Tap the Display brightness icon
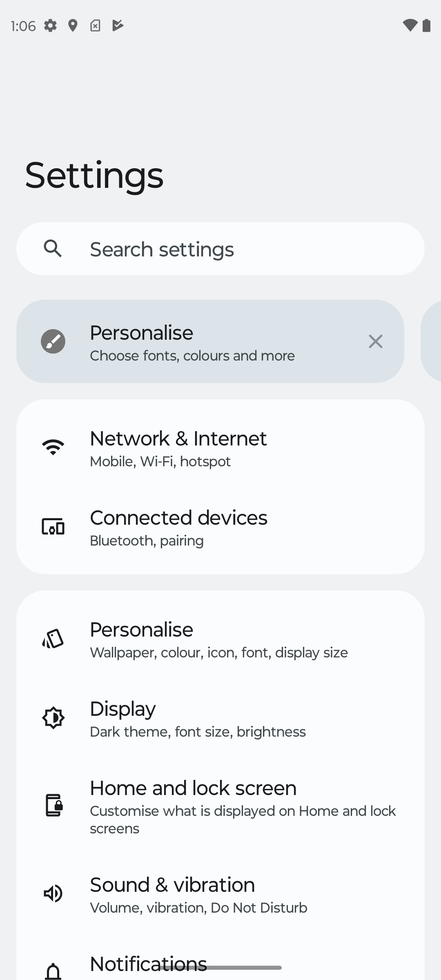 (53, 718)
